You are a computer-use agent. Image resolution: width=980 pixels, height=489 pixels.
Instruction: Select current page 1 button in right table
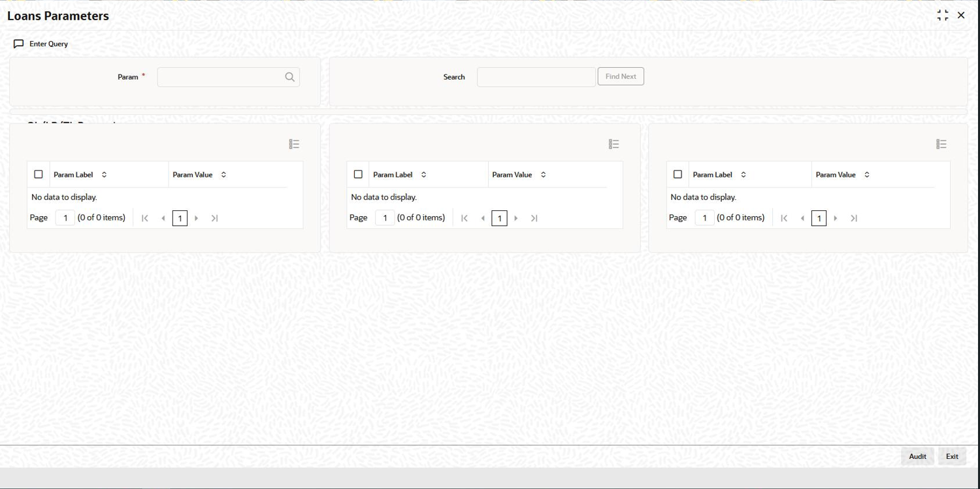(819, 218)
